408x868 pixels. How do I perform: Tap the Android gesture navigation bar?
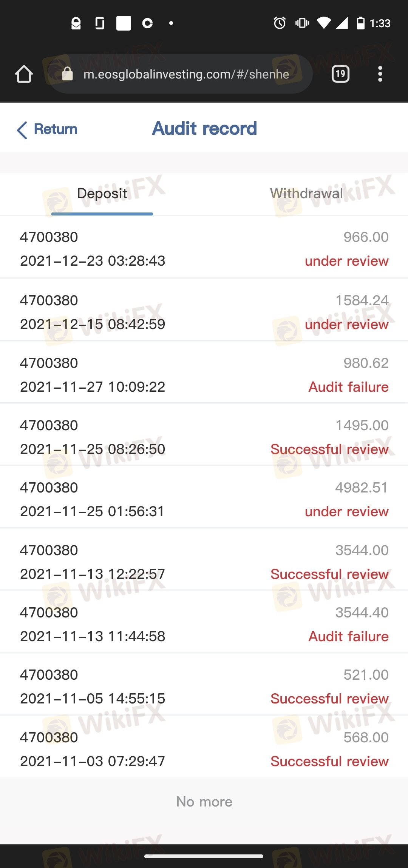coord(204,856)
